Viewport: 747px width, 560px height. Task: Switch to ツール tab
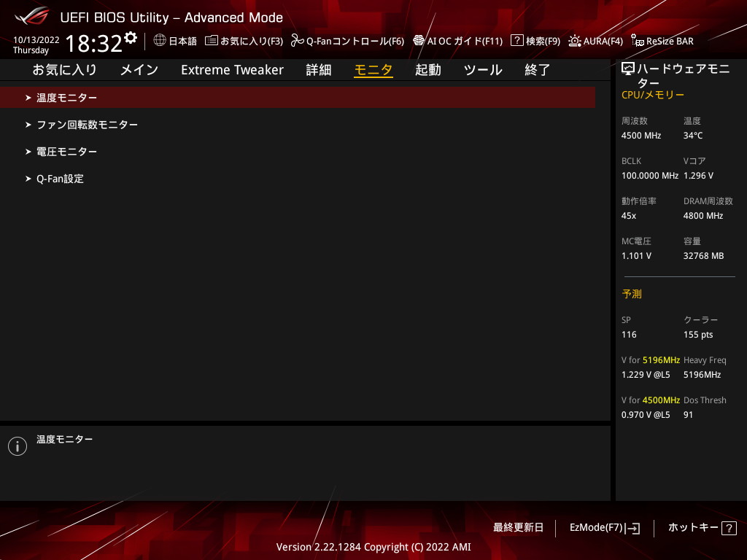[483, 70]
